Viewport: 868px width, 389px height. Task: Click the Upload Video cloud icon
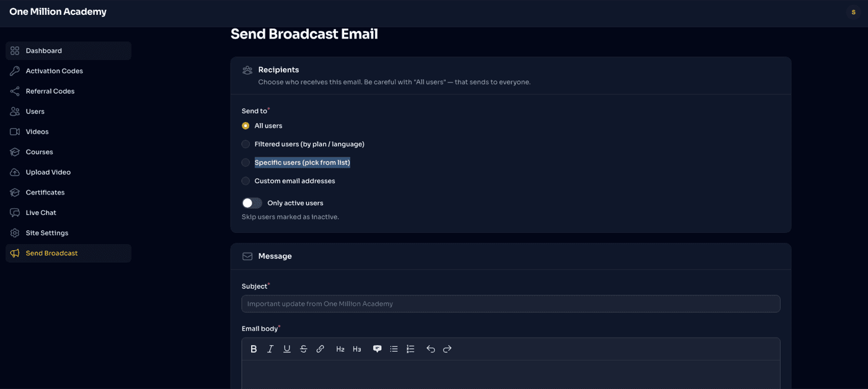click(15, 172)
